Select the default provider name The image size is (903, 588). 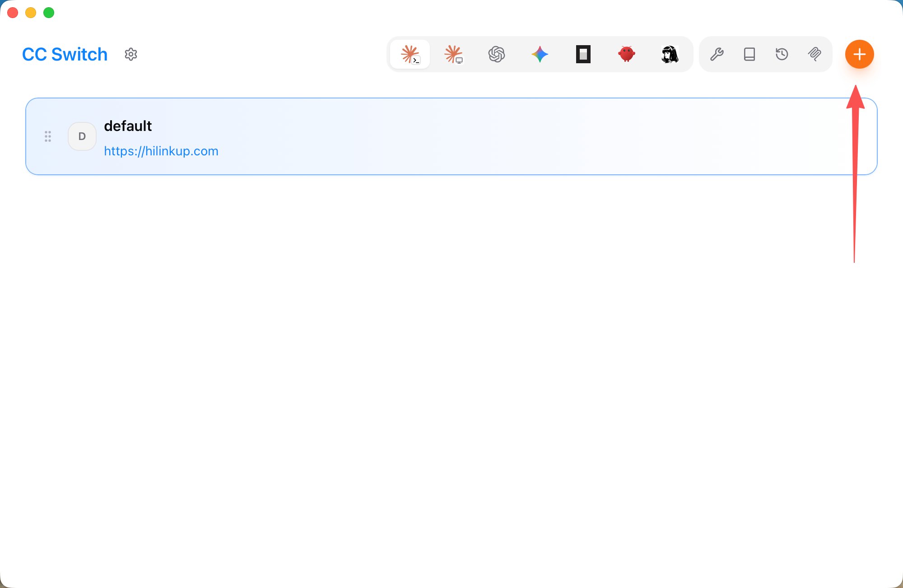click(x=128, y=126)
